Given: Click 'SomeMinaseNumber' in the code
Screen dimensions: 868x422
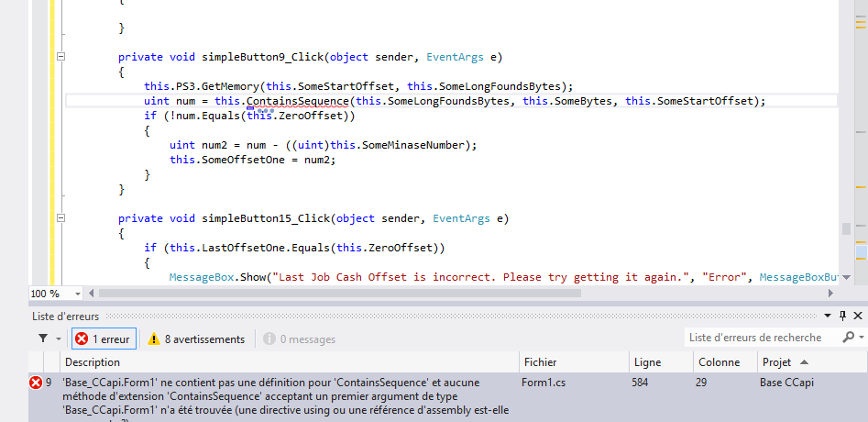Looking at the screenshot, I should tap(412, 145).
